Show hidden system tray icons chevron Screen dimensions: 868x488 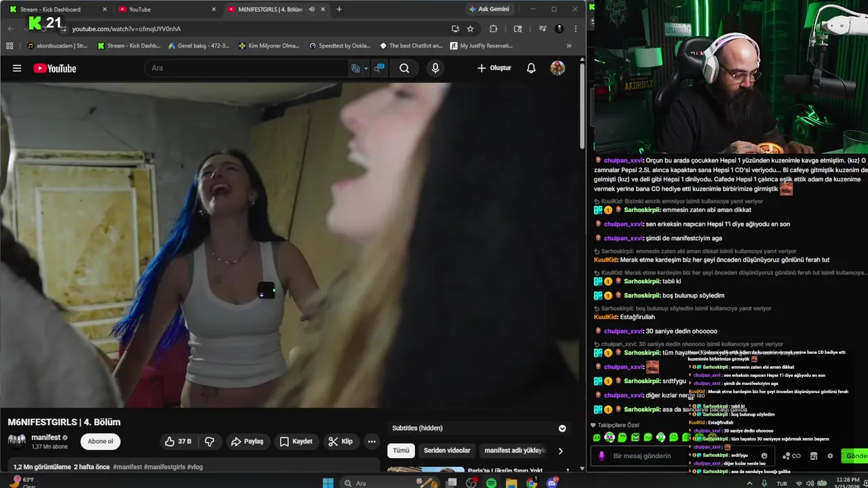coord(749,483)
